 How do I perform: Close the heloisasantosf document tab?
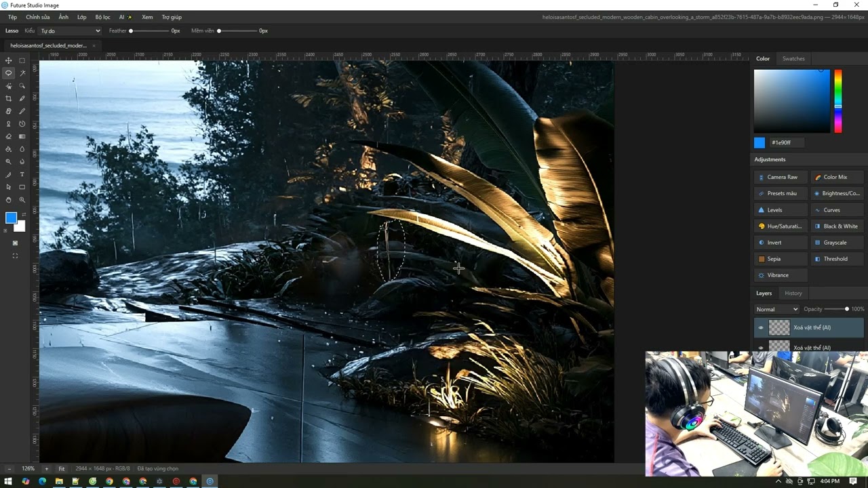94,45
